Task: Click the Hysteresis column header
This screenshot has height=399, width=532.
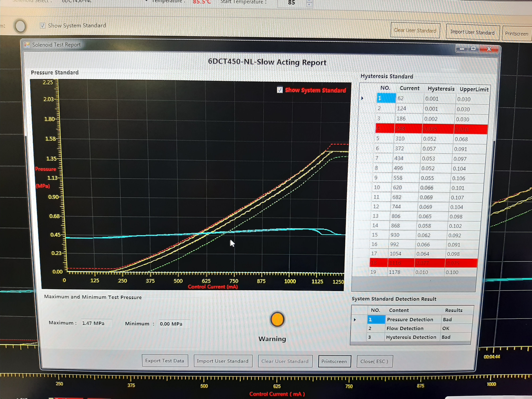Action: pos(441,89)
